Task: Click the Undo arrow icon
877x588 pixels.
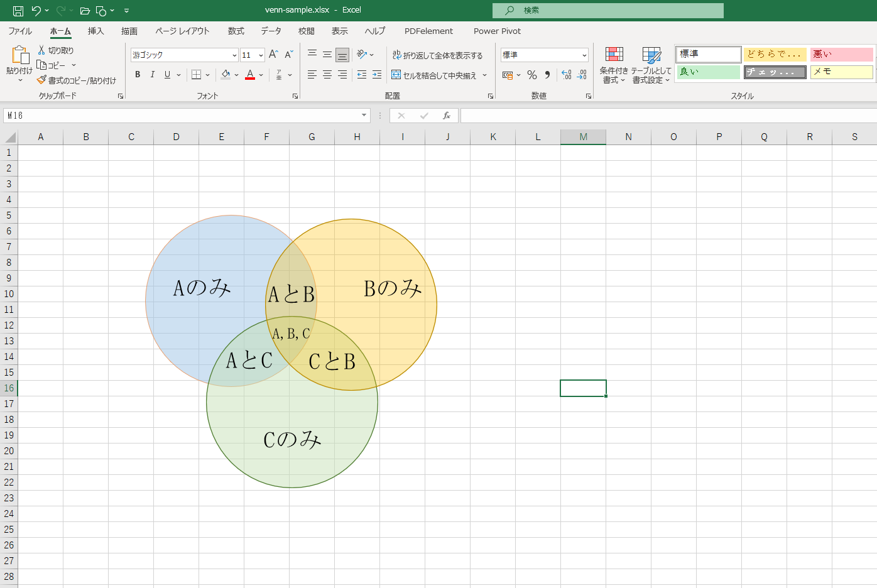Action: click(x=36, y=11)
